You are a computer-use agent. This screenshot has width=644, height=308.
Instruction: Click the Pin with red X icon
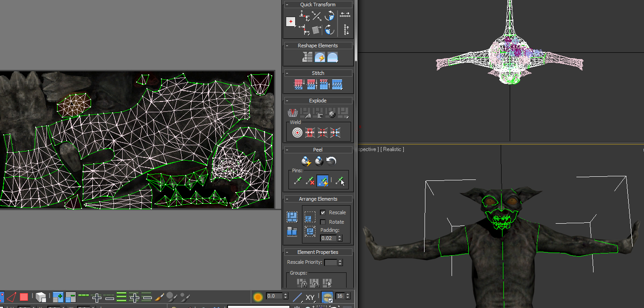tap(310, 181)
